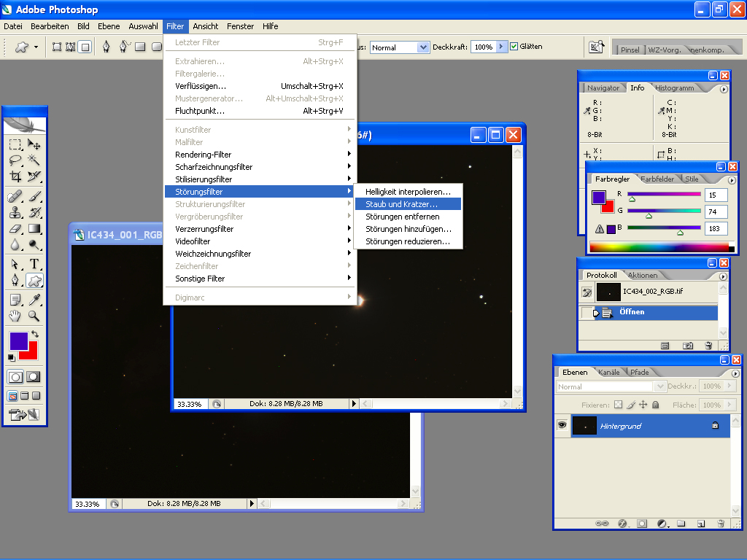Set history brush source beside Öffnen
Viewport: 747px width, 560px height.
pyautogui.click(x=587, y=313)
